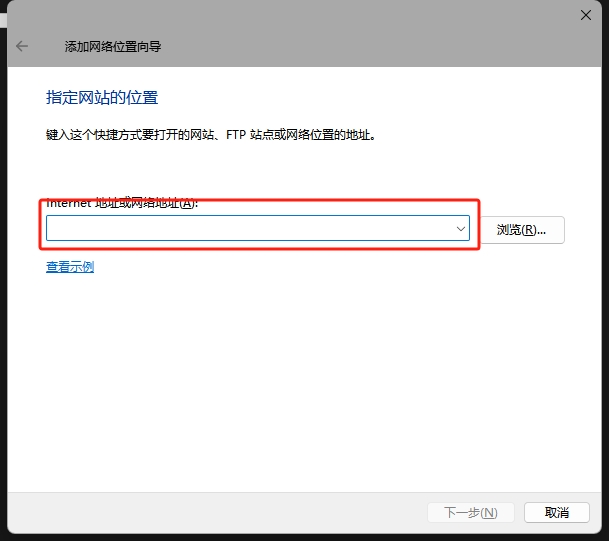Click the 添加网络位置向导 wizard title text

click(x=113, y=46)
